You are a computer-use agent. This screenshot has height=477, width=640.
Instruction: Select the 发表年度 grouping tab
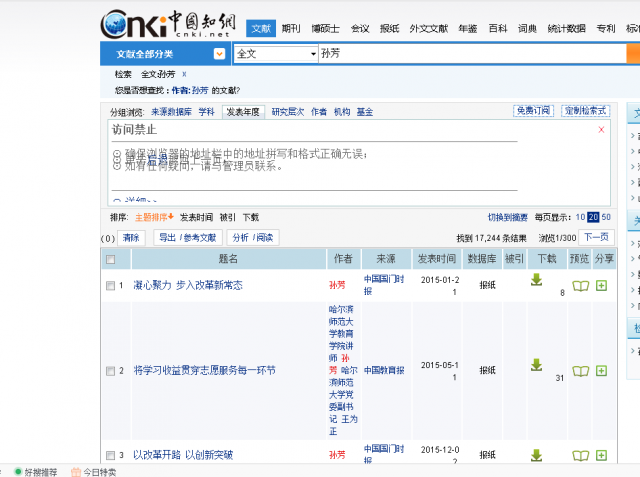point(242,112)
